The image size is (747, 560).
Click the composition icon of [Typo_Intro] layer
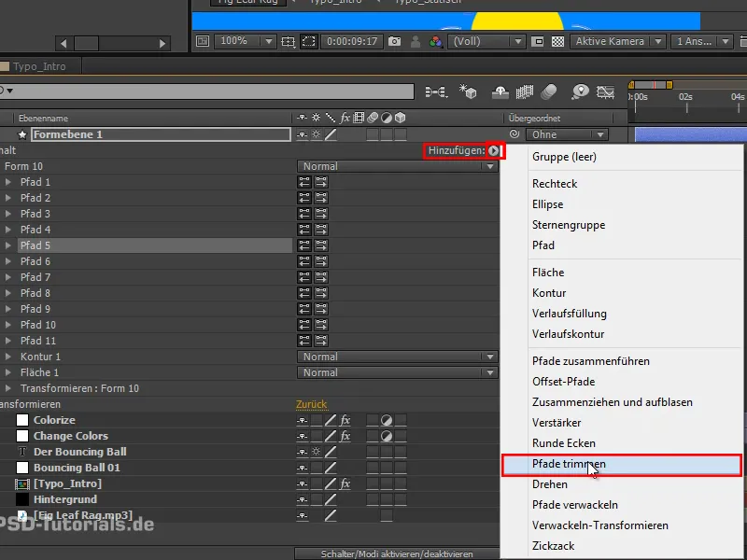coord(22,483)
